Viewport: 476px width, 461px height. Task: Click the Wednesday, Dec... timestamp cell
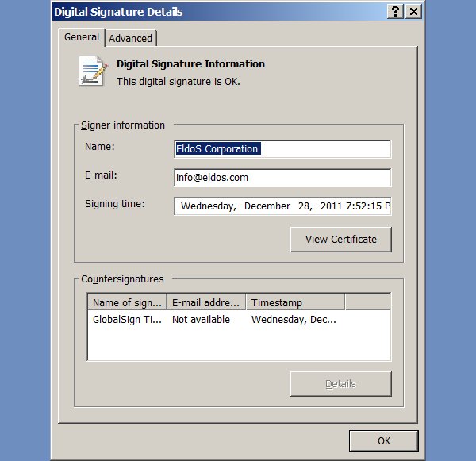pyautogui.click(x=294, y=320)
